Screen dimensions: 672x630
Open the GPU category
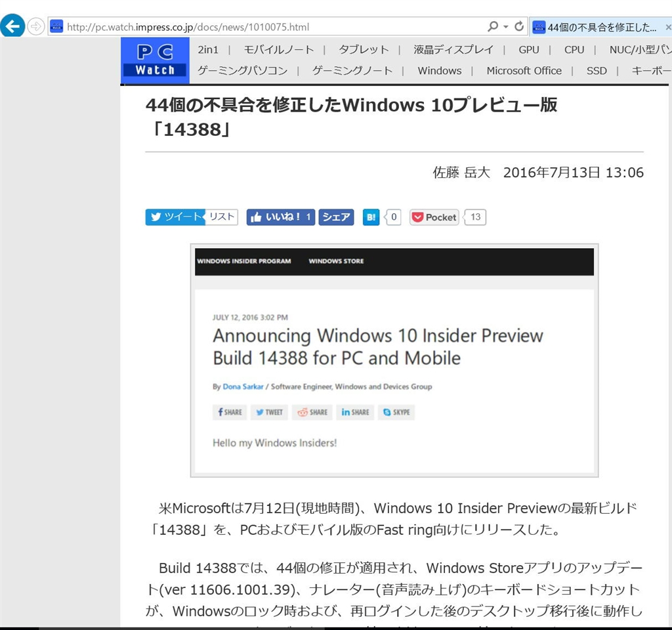pos(529,50)
